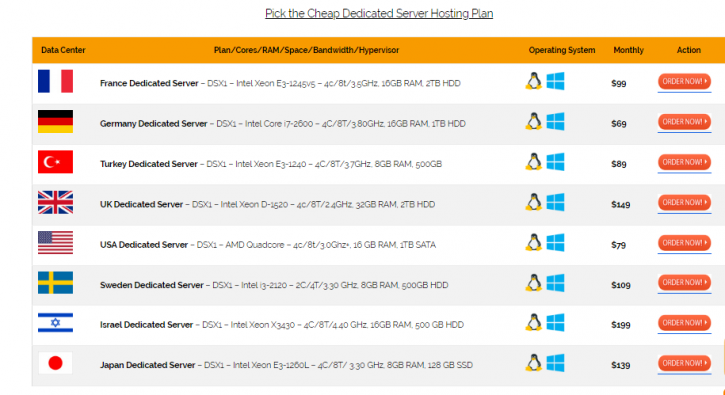725x395 pixels.
Task: Click Linux penguin icon in Sweden row
Action: click(x=534, y=283)
